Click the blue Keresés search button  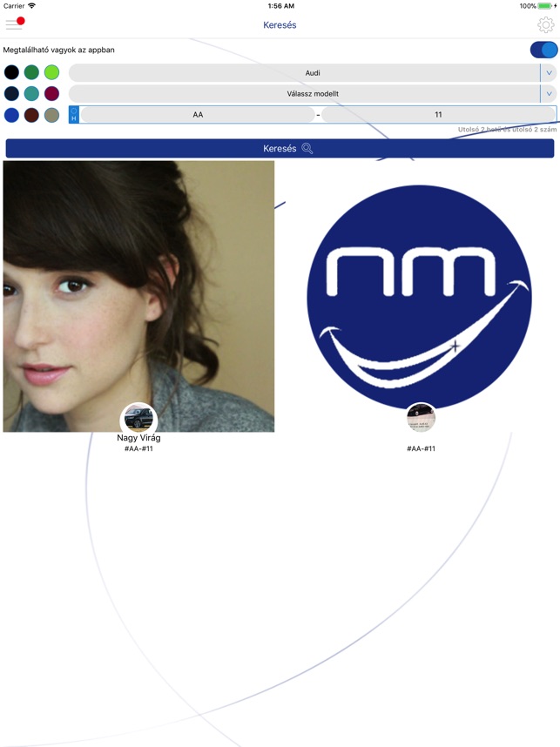(280, 148)
